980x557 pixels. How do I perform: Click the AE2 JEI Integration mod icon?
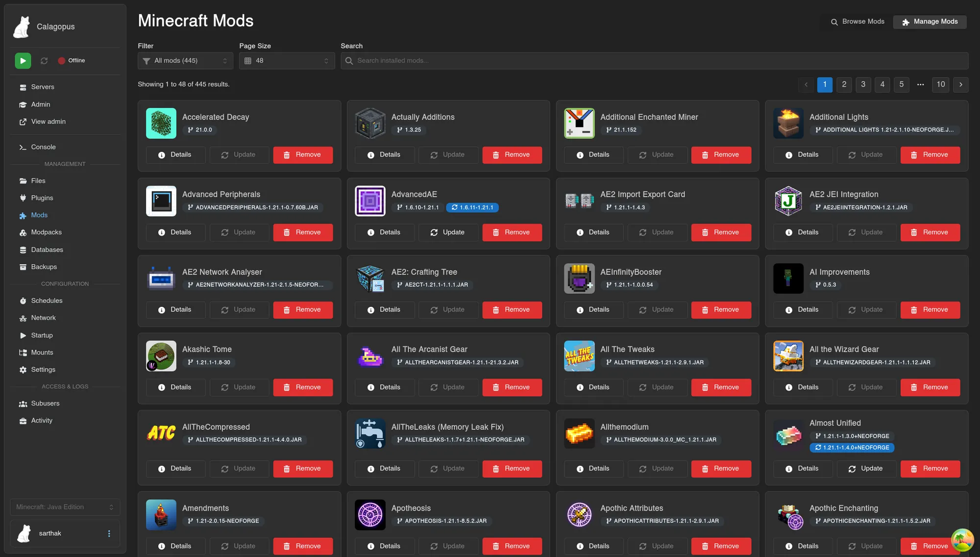788,201
